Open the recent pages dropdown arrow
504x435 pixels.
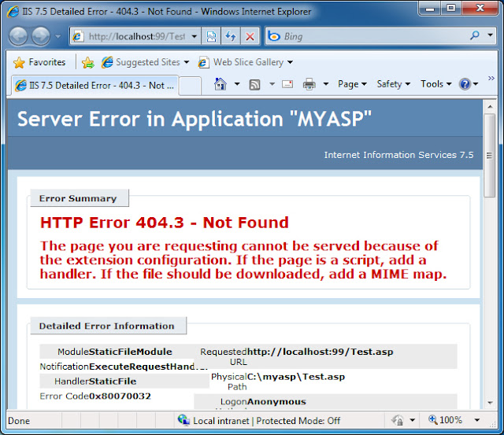tap(57, 36)
